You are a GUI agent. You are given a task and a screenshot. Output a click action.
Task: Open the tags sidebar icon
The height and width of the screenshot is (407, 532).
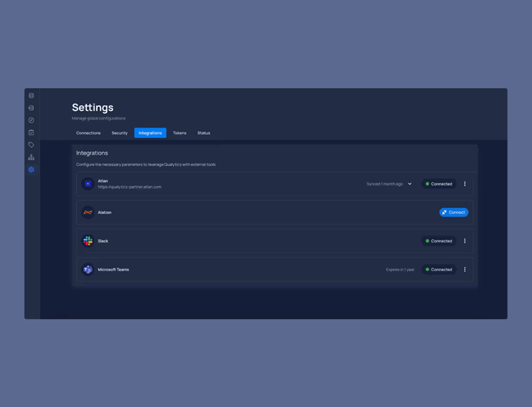pyautogui.click(x=31, y=145)
